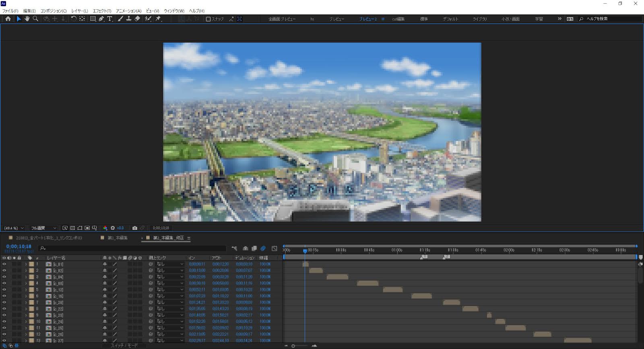Toggle mask and shape path visibility icon

coord(80,228)
